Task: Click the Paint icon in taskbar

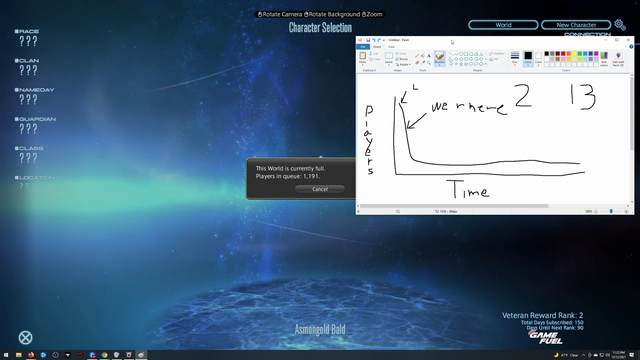Action: click(x=141, y=355)
